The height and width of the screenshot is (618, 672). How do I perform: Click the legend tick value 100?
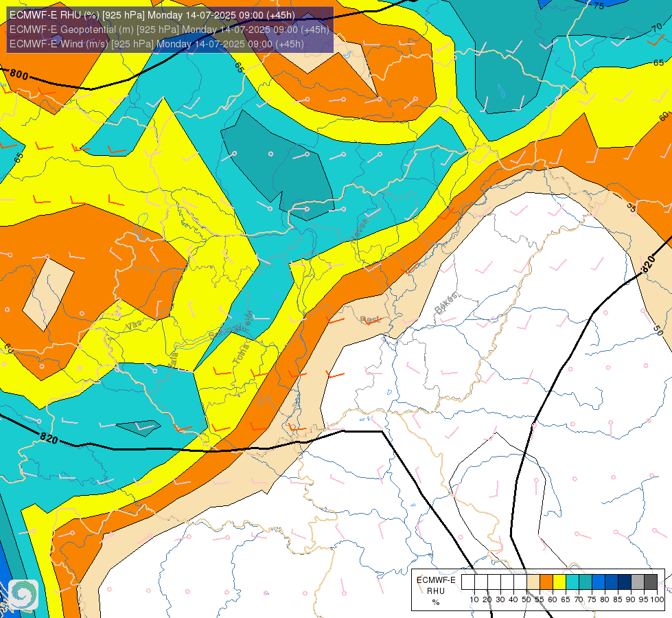pyautogui.click(x=657, y=599)
